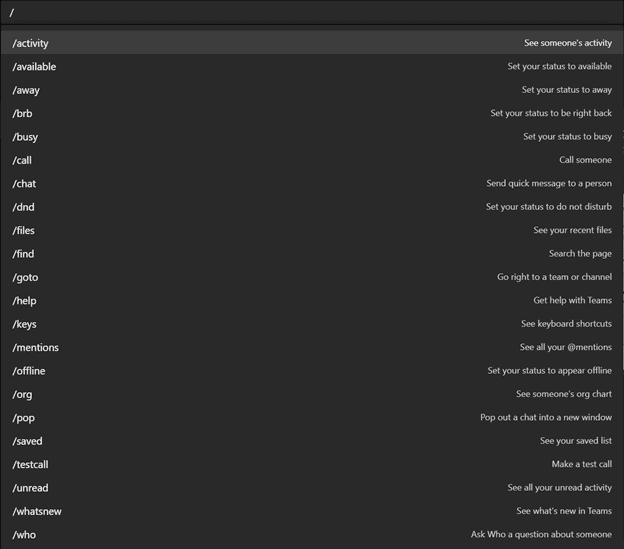This screenshot has width=624, height=549.
Task: Pick the /brb command
Action: point(312,113)
